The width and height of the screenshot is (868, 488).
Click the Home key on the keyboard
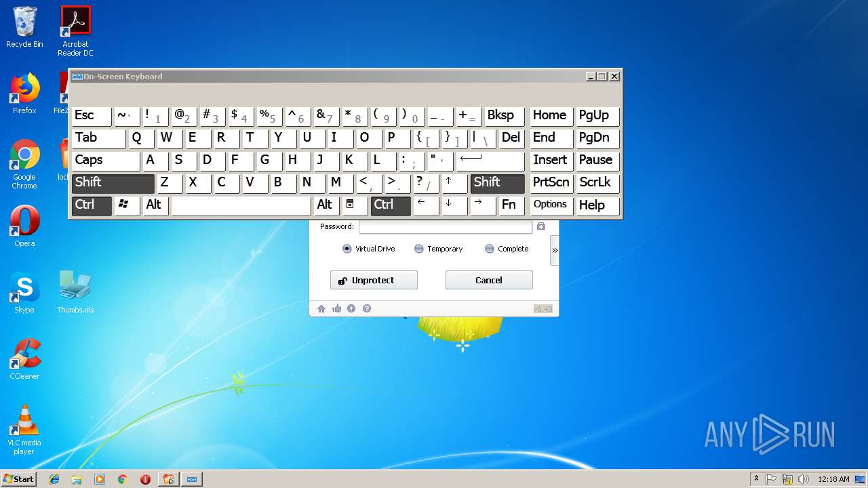point(551,116)
